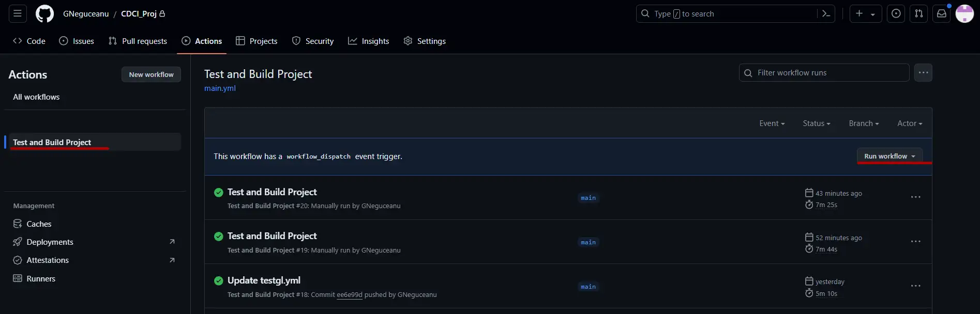Open the command palette icon
The height and width of the screenshot is (314, 980).
click(x=826, y=14)
